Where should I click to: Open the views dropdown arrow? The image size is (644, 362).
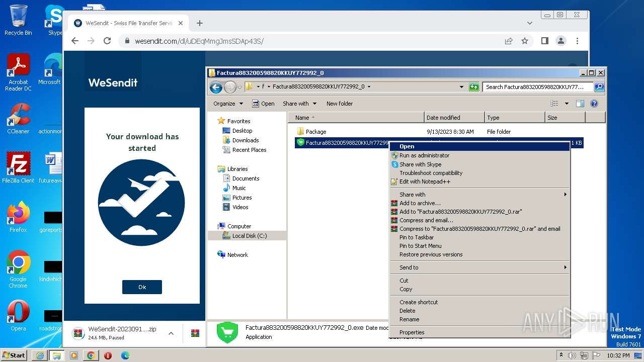point(566,104)
